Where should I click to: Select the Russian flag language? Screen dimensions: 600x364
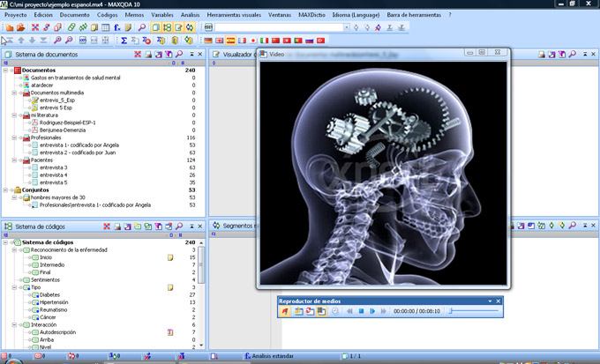(x=309, y=41)
